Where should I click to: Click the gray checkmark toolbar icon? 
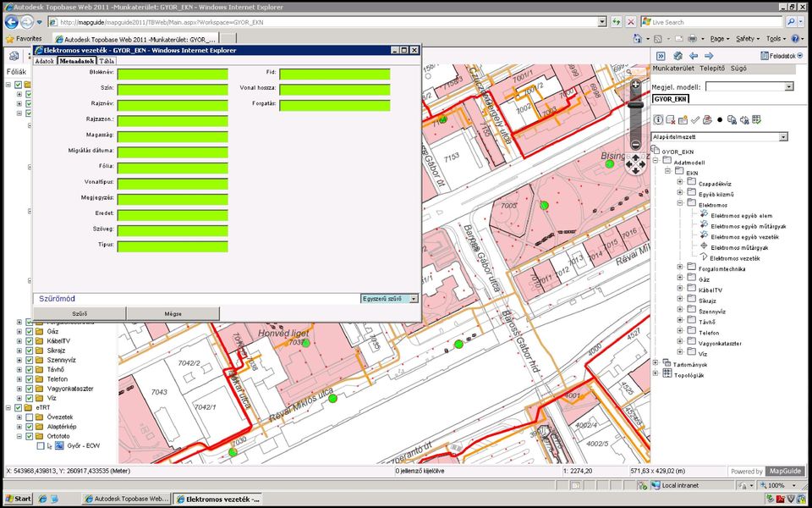(695, 119)
